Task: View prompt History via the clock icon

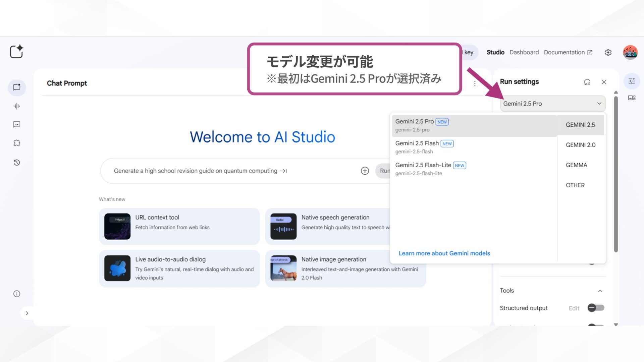Action: click(x=17, y=163)
